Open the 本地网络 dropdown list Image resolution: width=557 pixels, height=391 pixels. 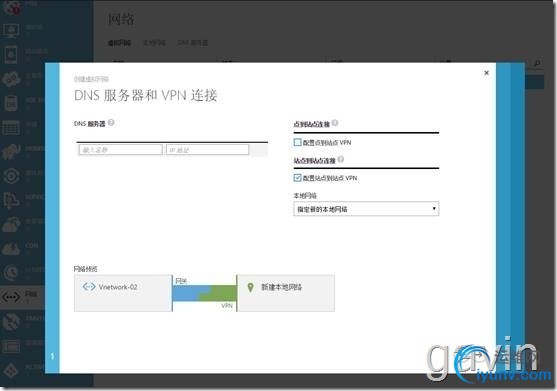[x=366, y=209]
